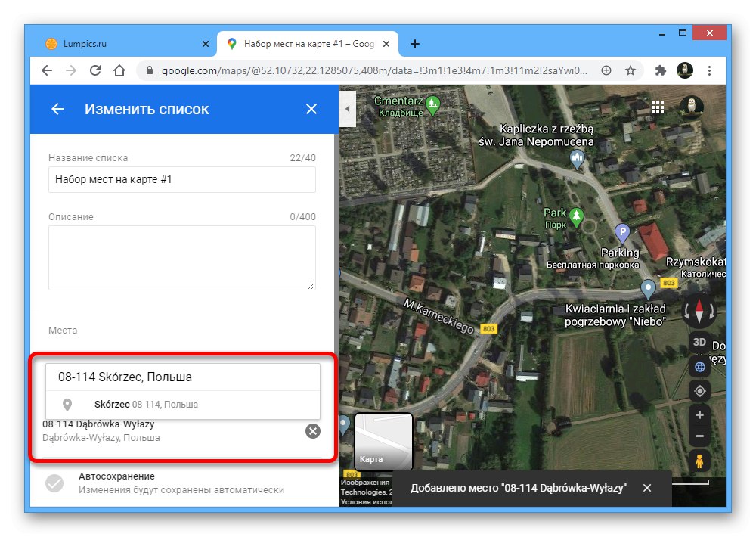Click the my-location crosshair icon
756x537 pixels.
(699, 390)
